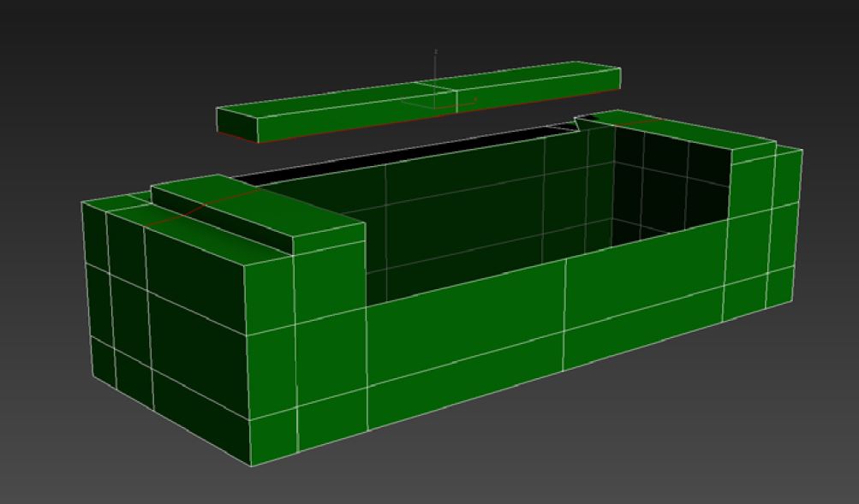Click the box's upper right outer corner vertex
Screen dimensions: 859x504
point(802,150)
